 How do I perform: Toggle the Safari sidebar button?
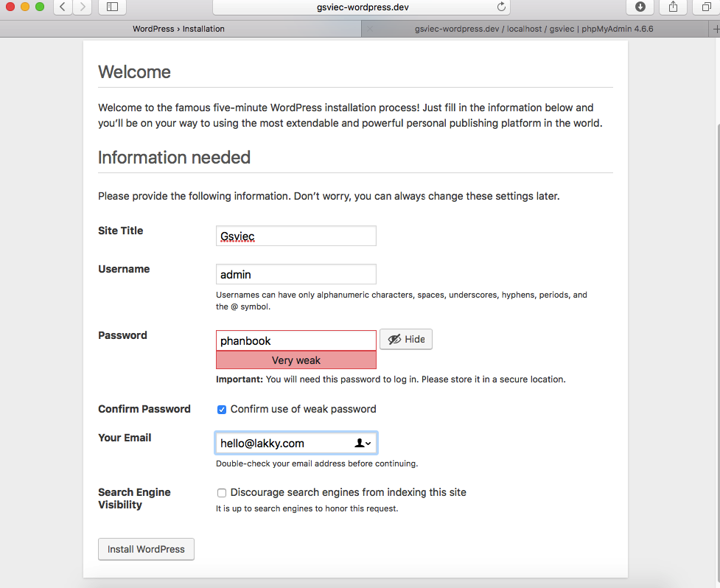click(112, 7)
